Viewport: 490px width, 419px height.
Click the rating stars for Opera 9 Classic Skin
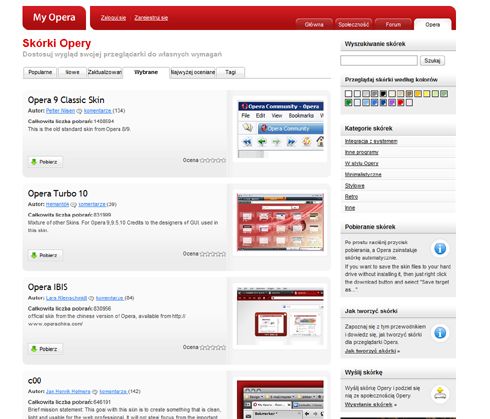[213, 160]
